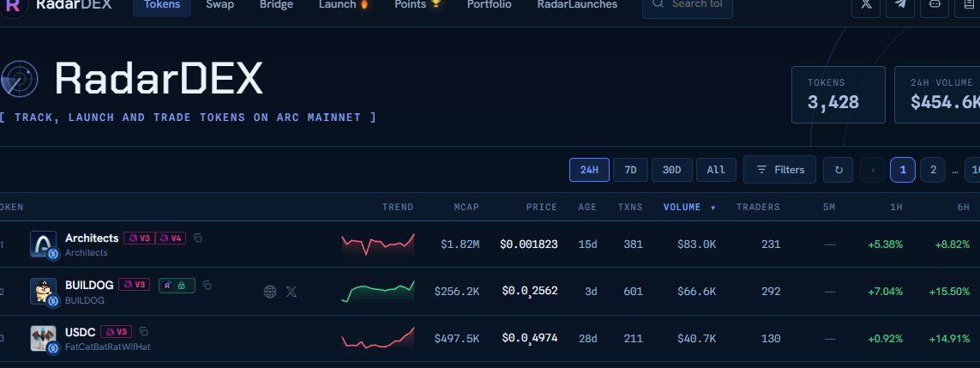Screen dimensions: 980x368
Task: Click the V3 badge on Architects
Action: click(x=139, y=238)
